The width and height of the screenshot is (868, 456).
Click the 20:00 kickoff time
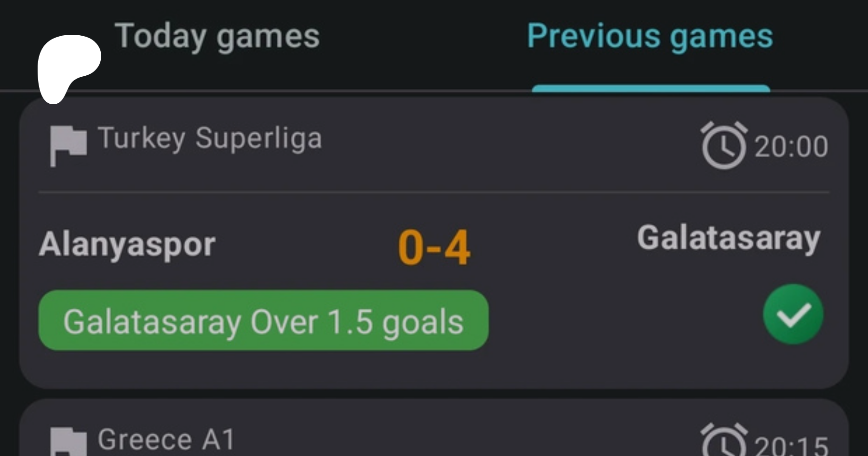tap(791, 147)
